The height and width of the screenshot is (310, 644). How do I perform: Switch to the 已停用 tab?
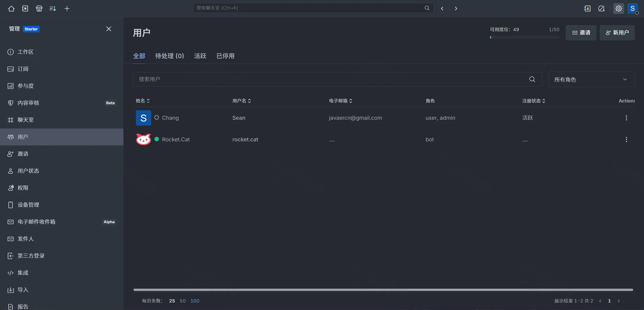pos(225,56)
